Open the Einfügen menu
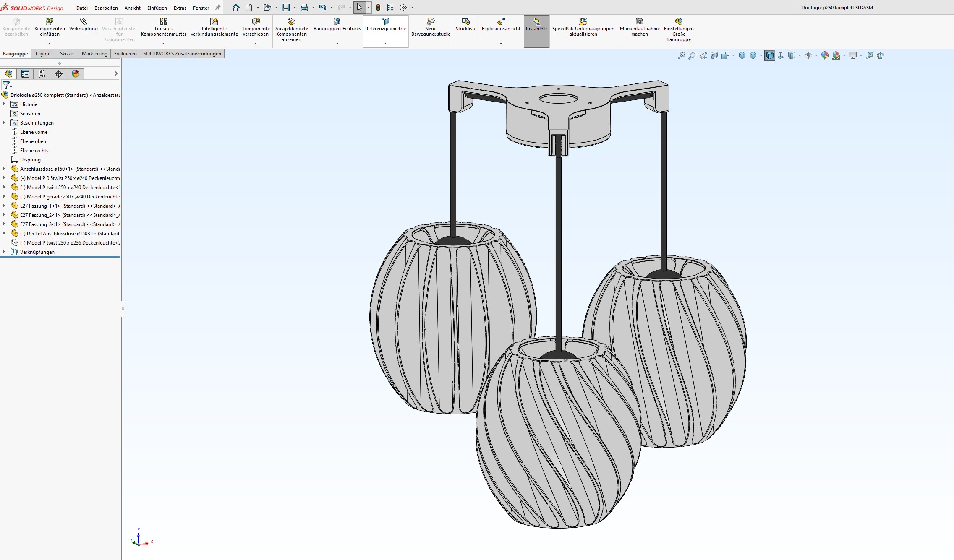This screenshot has width=954, height=560. point(157,8)
